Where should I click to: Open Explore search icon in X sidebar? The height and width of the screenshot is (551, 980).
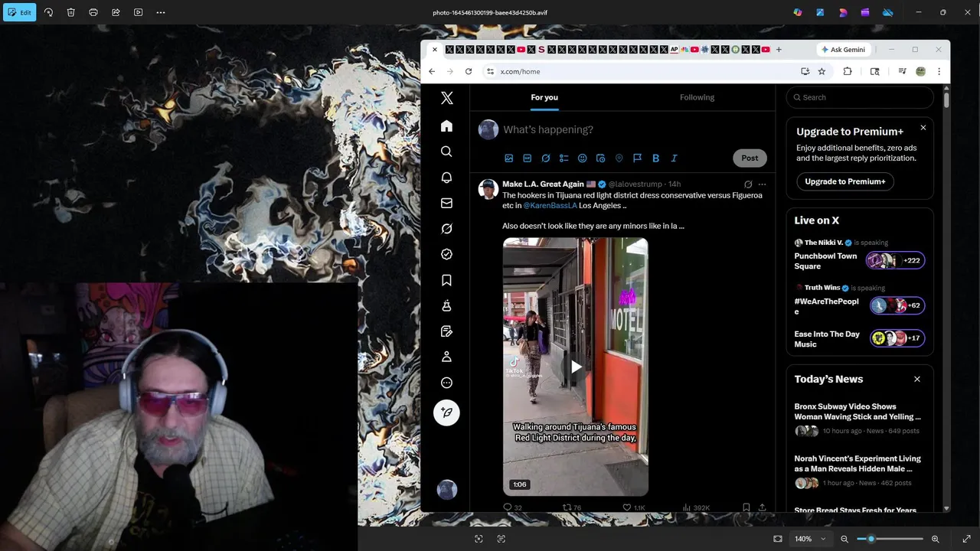click(x=446, y=152)
